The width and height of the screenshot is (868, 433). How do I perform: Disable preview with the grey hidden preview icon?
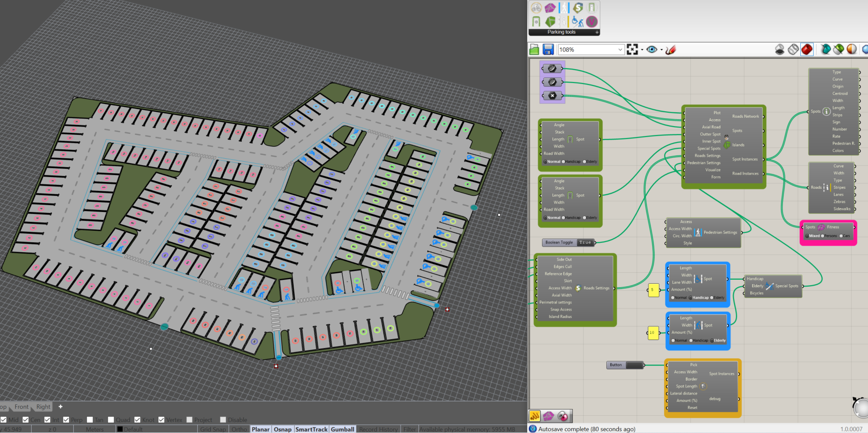click(779, 49)
